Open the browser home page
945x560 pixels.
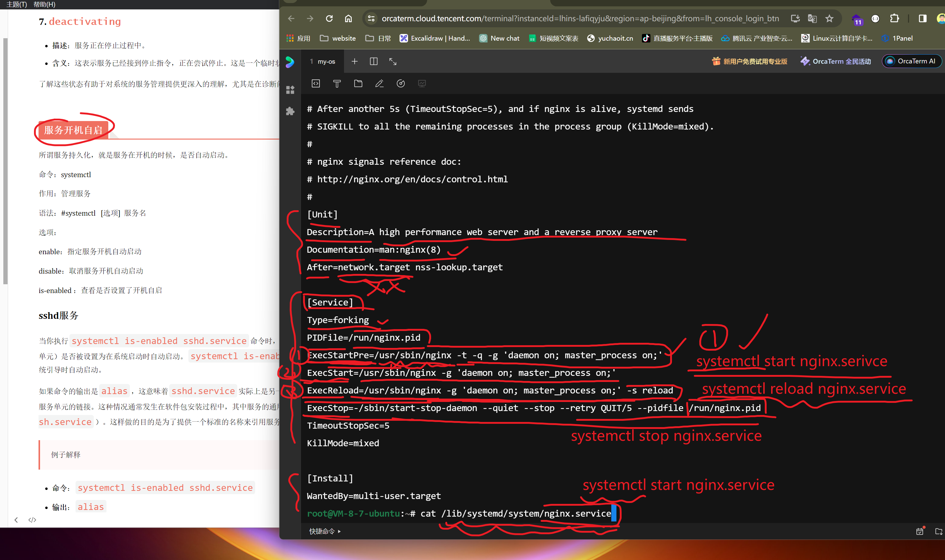[348, 19]
